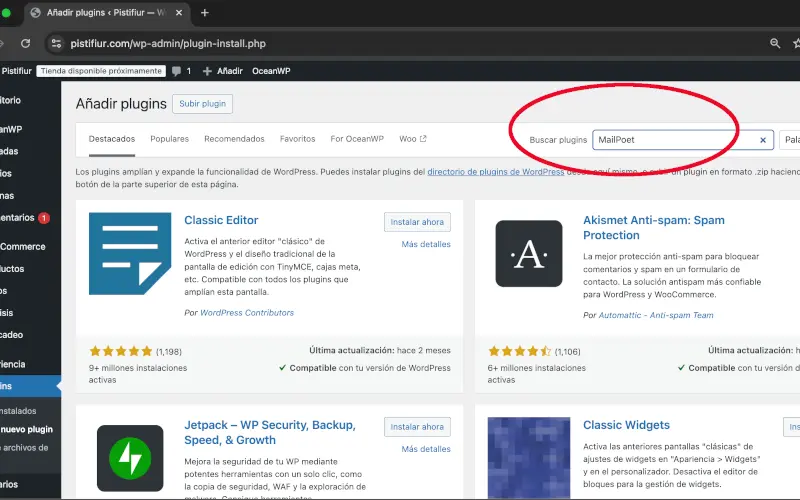Clear the MailPoet search with the X
The width and height of the screenshot is (800, 500).
click(x=763, y=140)
